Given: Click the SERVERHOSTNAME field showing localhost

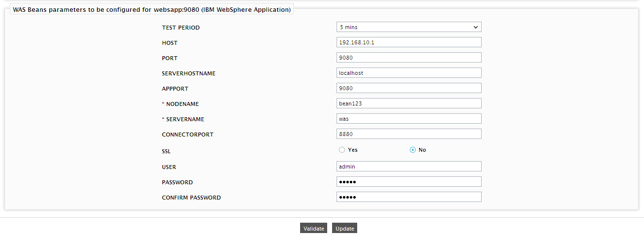Looking at the screenshot, I should pos(409,73).
